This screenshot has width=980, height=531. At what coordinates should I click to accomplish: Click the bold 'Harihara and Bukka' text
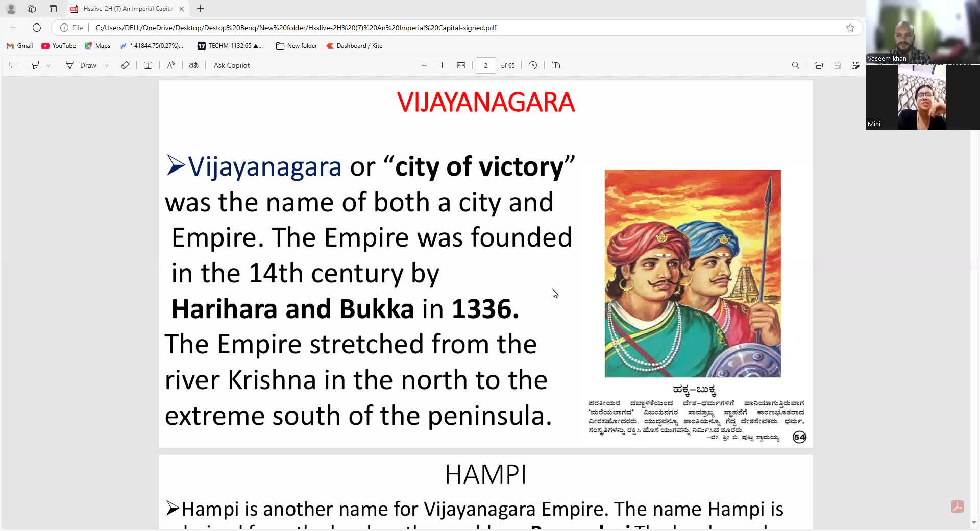(292, 309)
